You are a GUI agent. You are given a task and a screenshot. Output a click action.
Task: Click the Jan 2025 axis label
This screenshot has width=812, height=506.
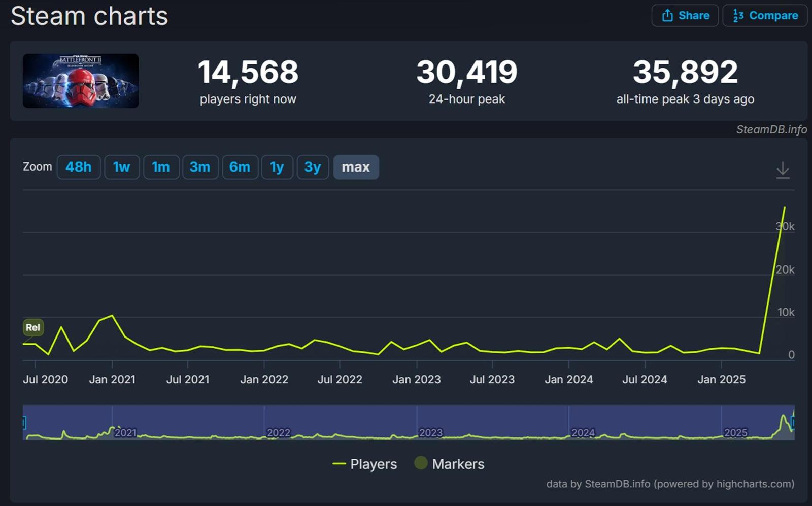[x=722, y=379]
